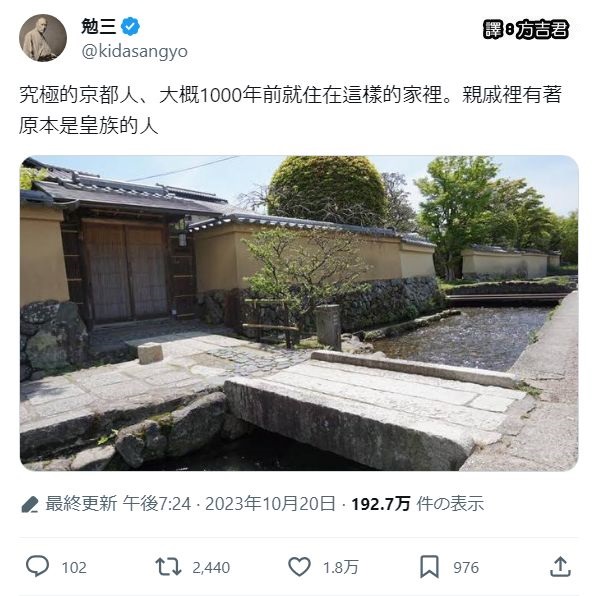The height and width of the screenshot is (596, 598).
Task: Click the retweet arrows icon
Action: click(168, 567)
